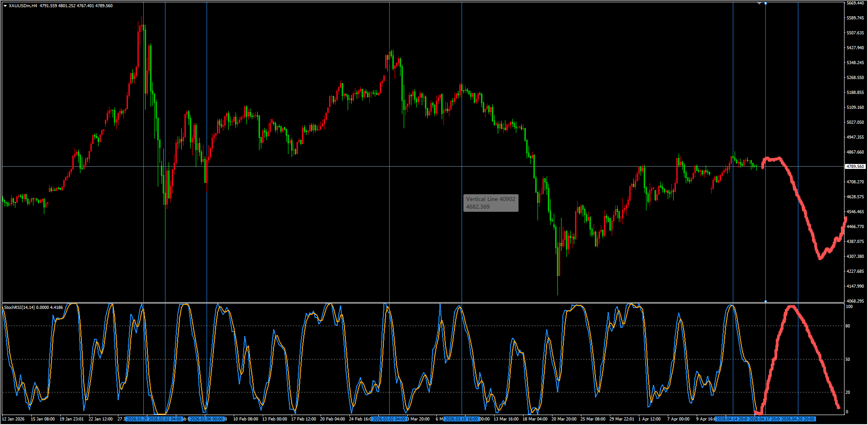This screenshot has height=425, width=868.
Task: Click the 5027.050 price scale label
Action: tap(855, 122)
